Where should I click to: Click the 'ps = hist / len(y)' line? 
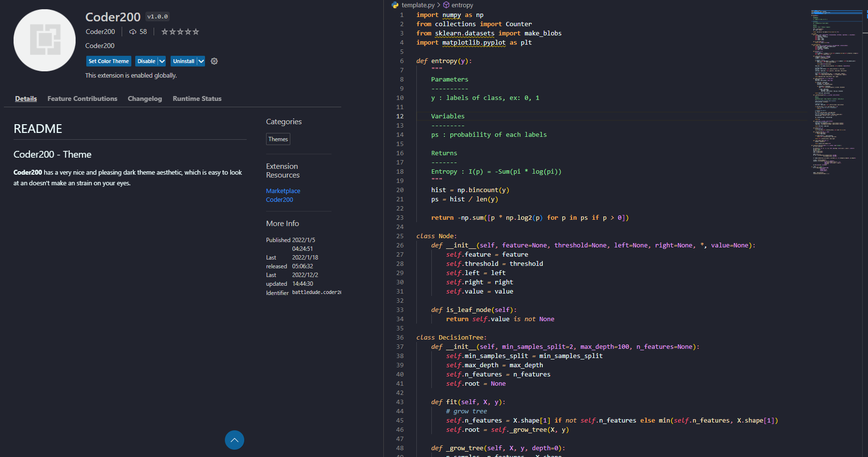(465, 199)
